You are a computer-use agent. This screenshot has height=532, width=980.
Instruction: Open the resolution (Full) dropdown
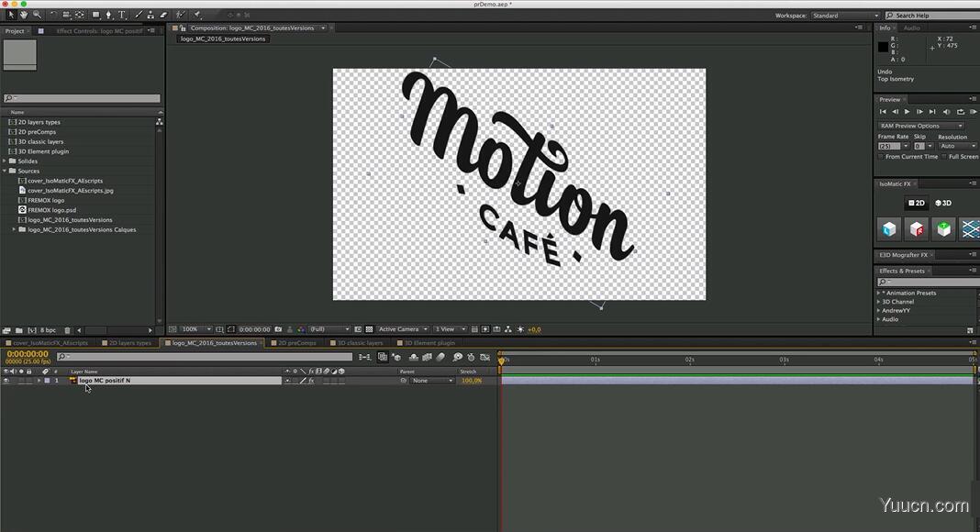[329, 329]
